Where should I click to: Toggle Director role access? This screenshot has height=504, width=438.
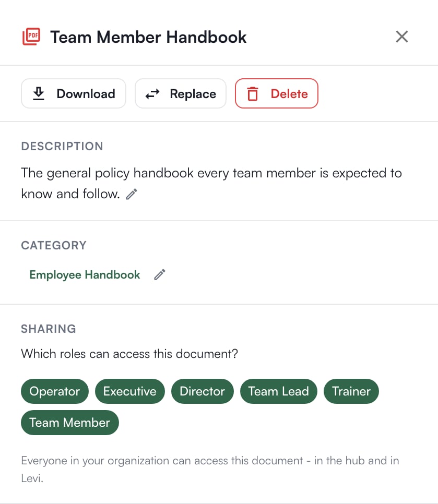(202, 391)
